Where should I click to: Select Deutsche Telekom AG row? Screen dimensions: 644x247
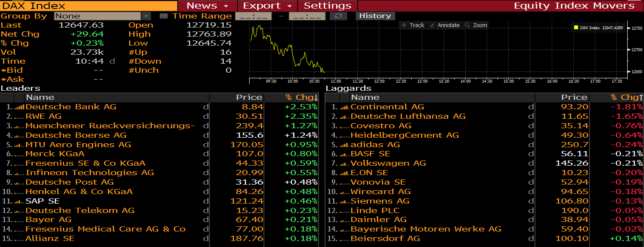159,210
